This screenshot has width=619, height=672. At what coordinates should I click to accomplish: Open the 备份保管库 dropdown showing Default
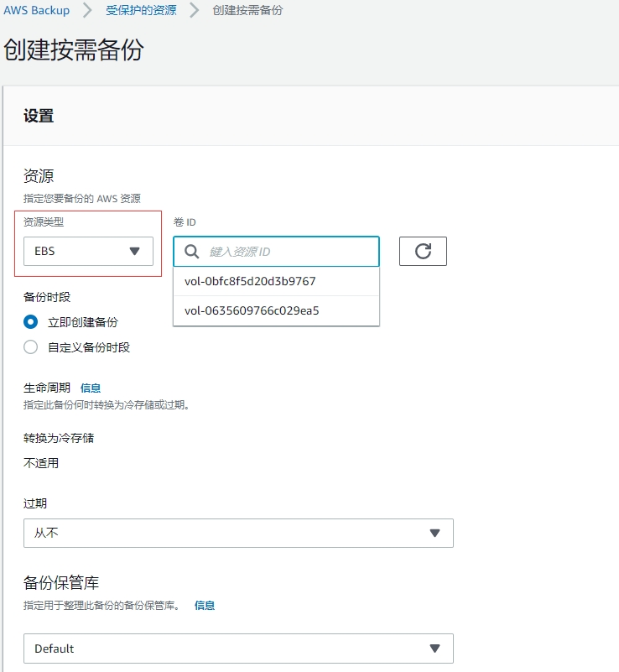(238, 649)
